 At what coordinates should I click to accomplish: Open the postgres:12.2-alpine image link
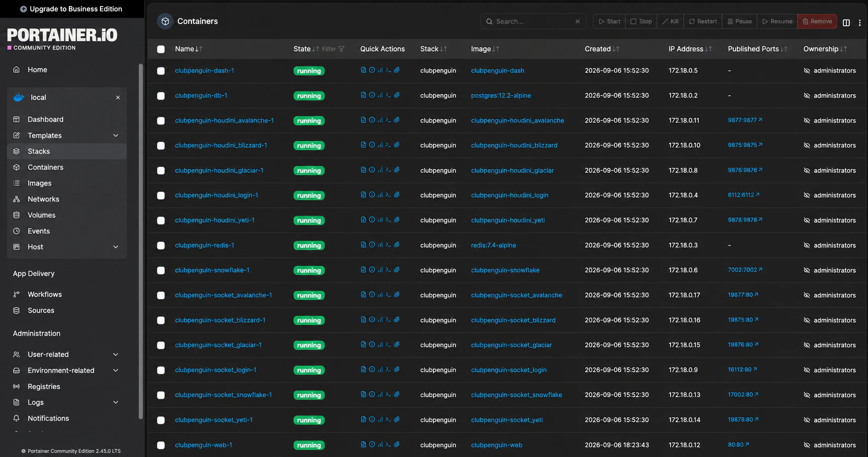(501, 95)
